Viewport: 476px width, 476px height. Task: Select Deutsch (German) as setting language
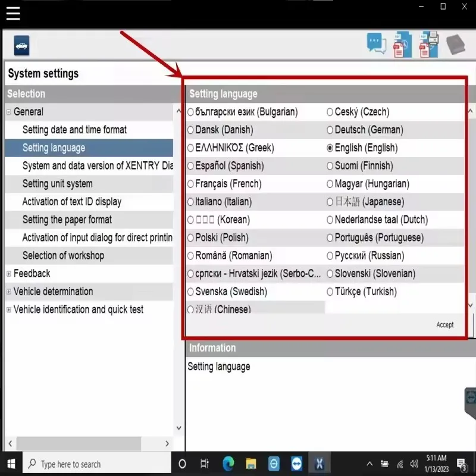coord(331,130)
